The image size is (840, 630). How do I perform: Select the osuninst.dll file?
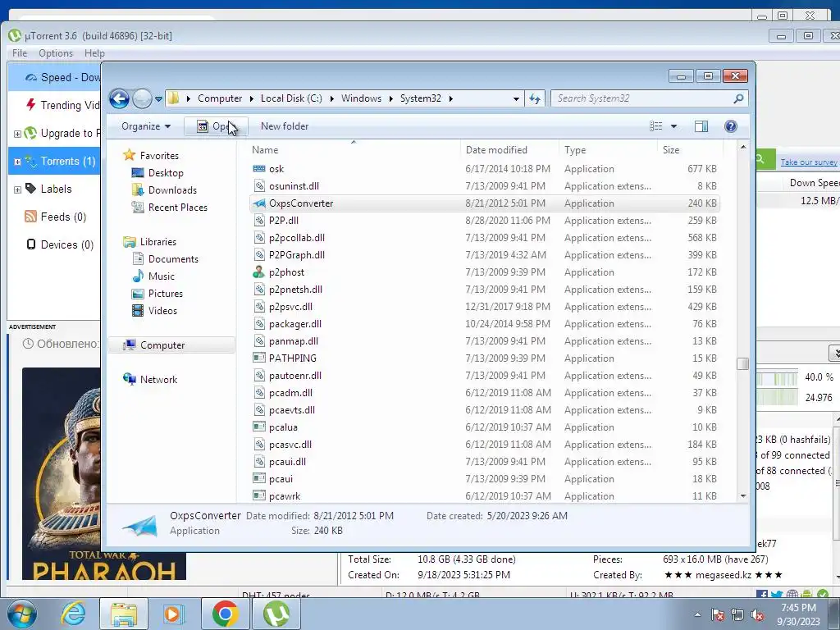point(294,186)
